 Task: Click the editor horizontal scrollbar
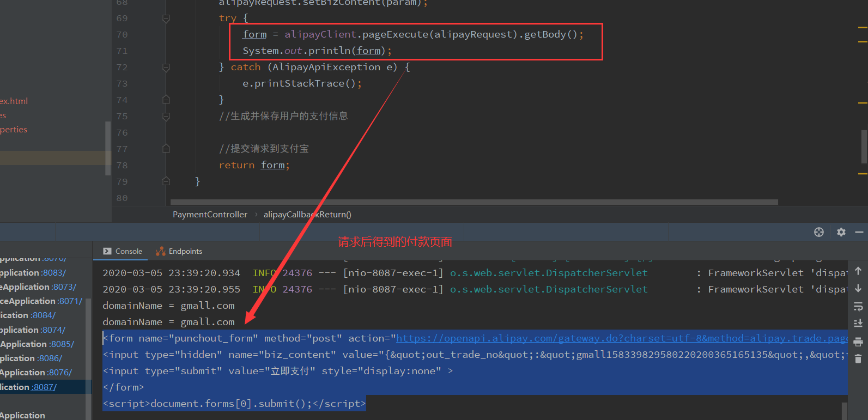pos(474,202)
